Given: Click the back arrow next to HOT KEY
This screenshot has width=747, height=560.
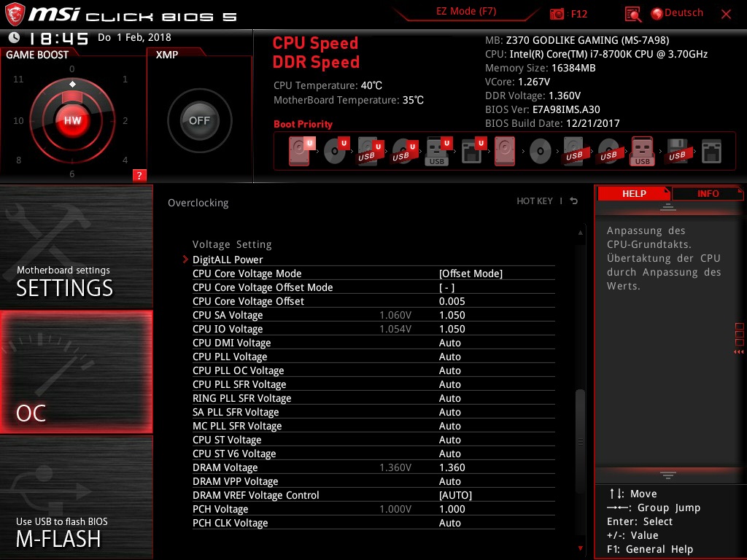Looking at the screenshot, I should tap(574, 201).
